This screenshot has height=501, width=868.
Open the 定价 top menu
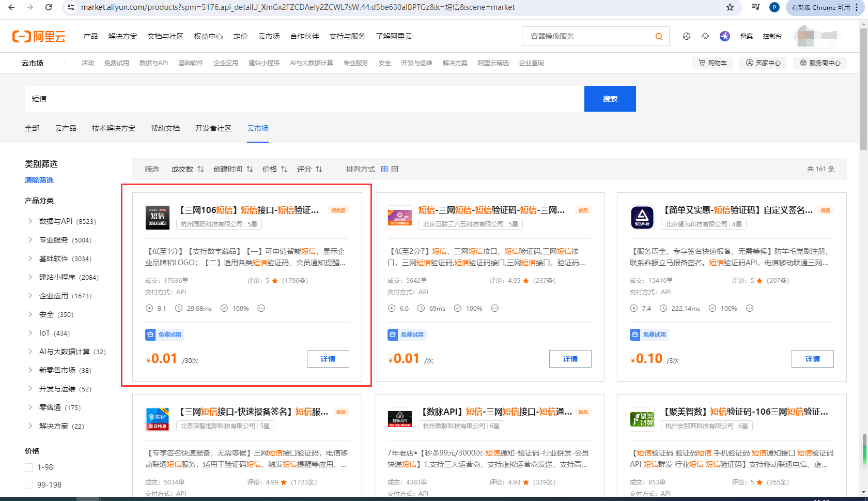click(x=240, y=36)
